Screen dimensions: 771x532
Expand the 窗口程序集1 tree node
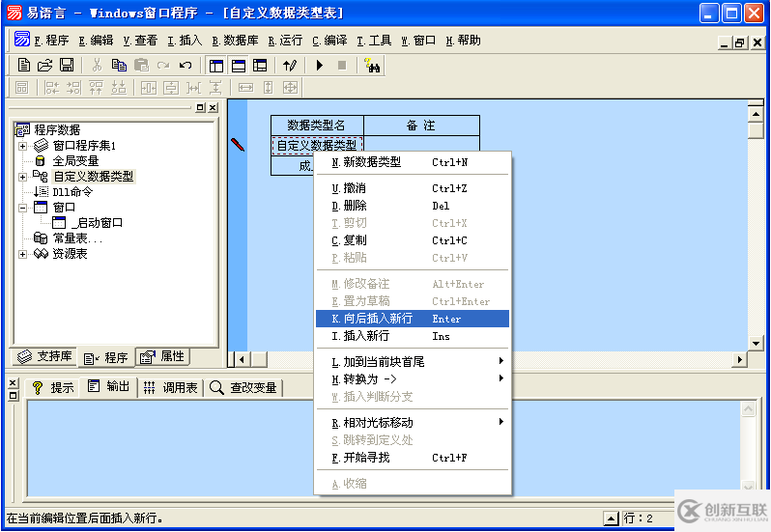point(22,146)
